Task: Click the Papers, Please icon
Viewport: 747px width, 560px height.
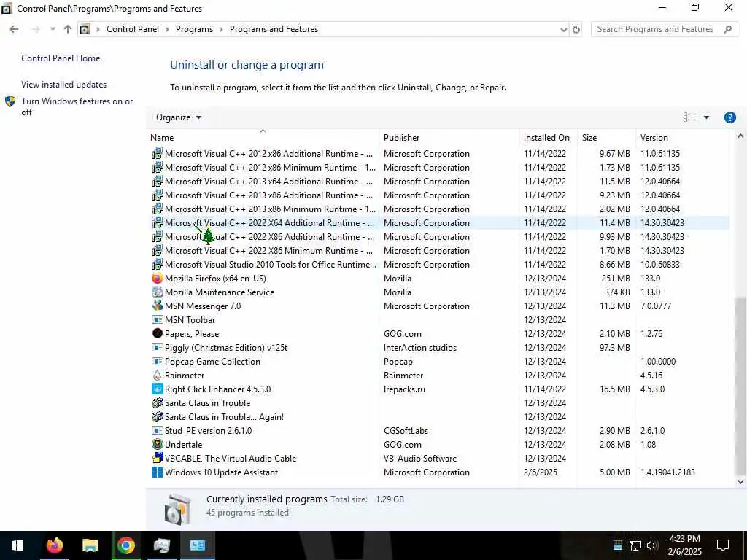Action: (157, 334)
